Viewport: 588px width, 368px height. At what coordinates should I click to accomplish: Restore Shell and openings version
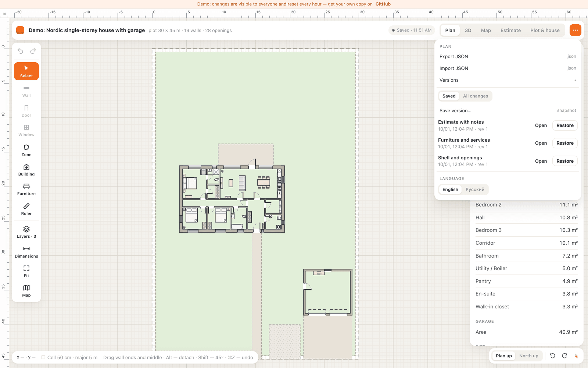[x=565, y=161]
